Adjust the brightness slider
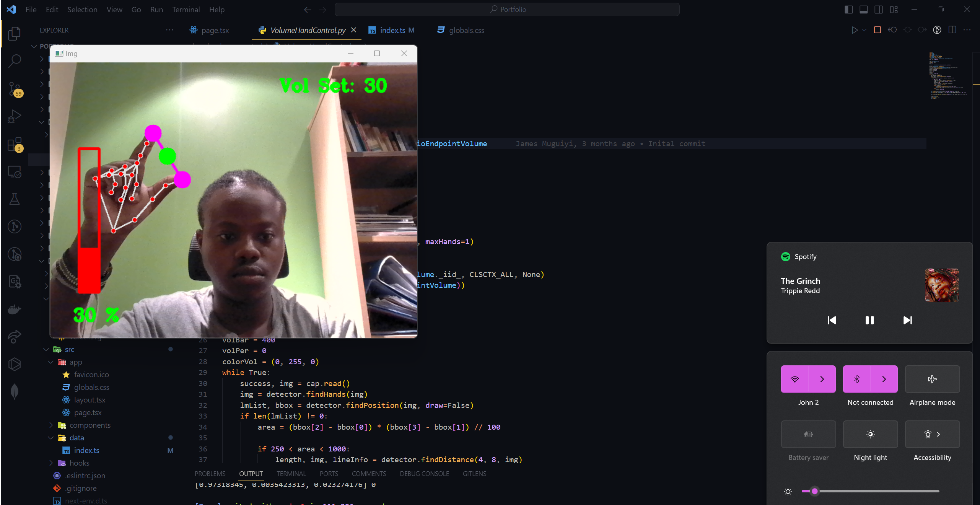 [815, 491]
